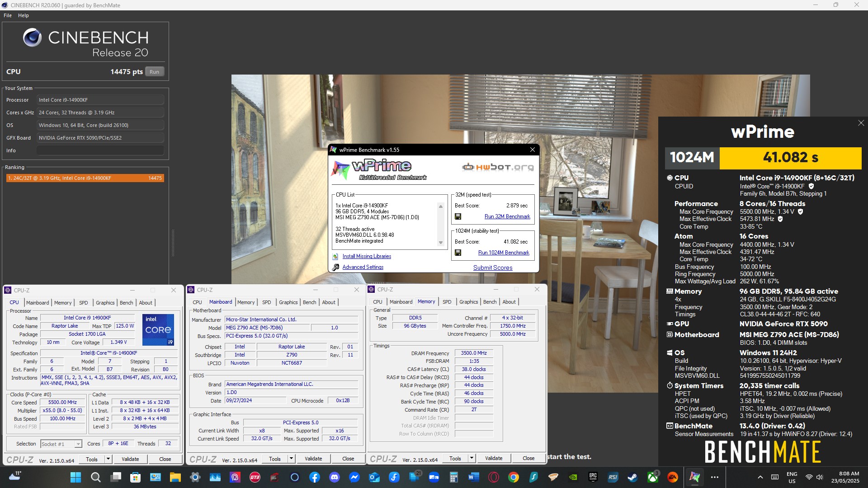The width and height of the screenshot is (868, 488).
Task: Open the volume tray icon
Action: coord(820,477)
